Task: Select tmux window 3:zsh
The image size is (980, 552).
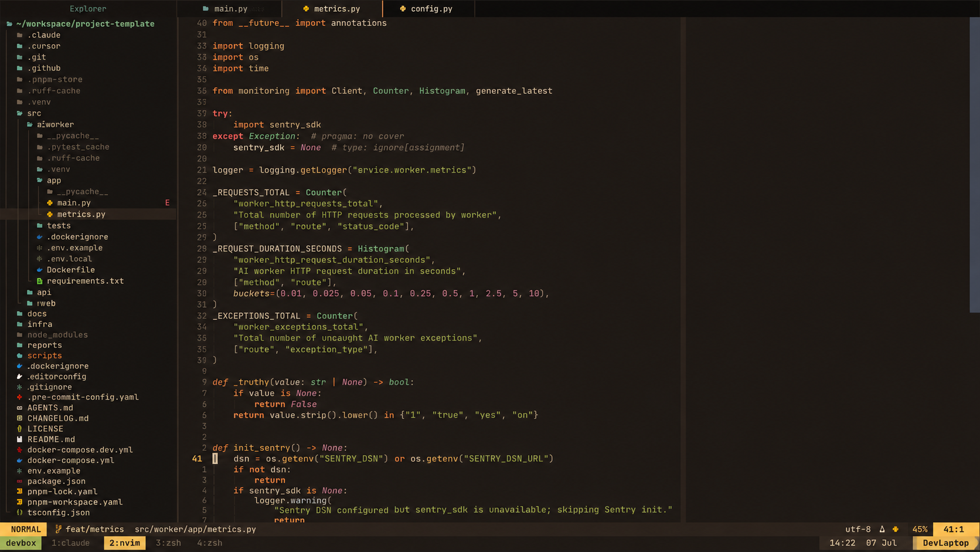Action: click(168, 543)
